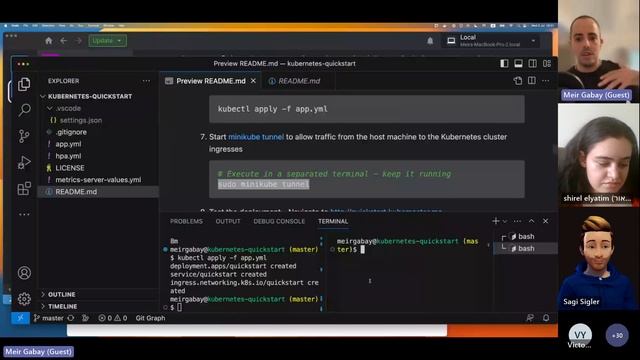640x360 pixels.
Task: Select Preview README.md editor tab
Action: [x=210, y=81]
